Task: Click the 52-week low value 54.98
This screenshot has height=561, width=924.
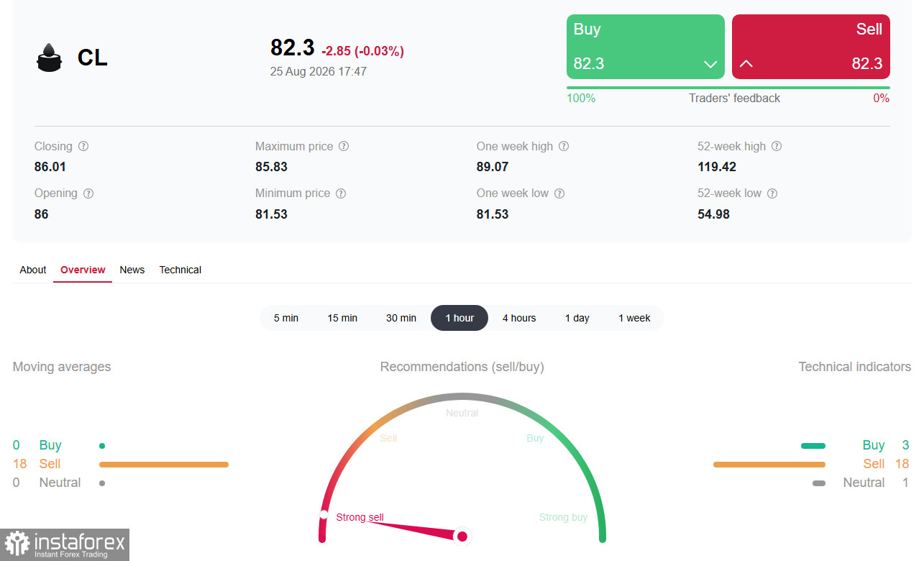Action: pyautogui.click(x=713, y=214)
